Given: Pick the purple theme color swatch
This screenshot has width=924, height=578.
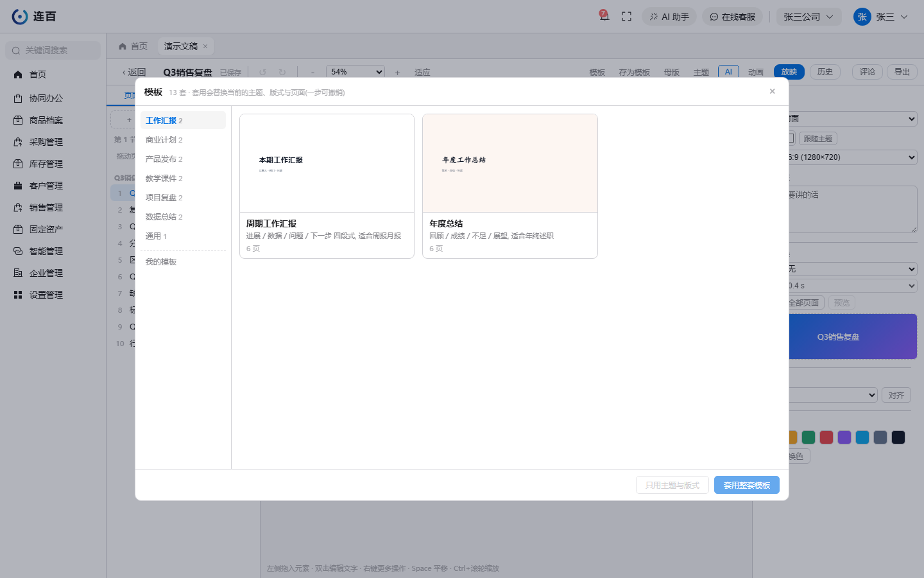Looking at the screenshot, I should tap(844, 437).
